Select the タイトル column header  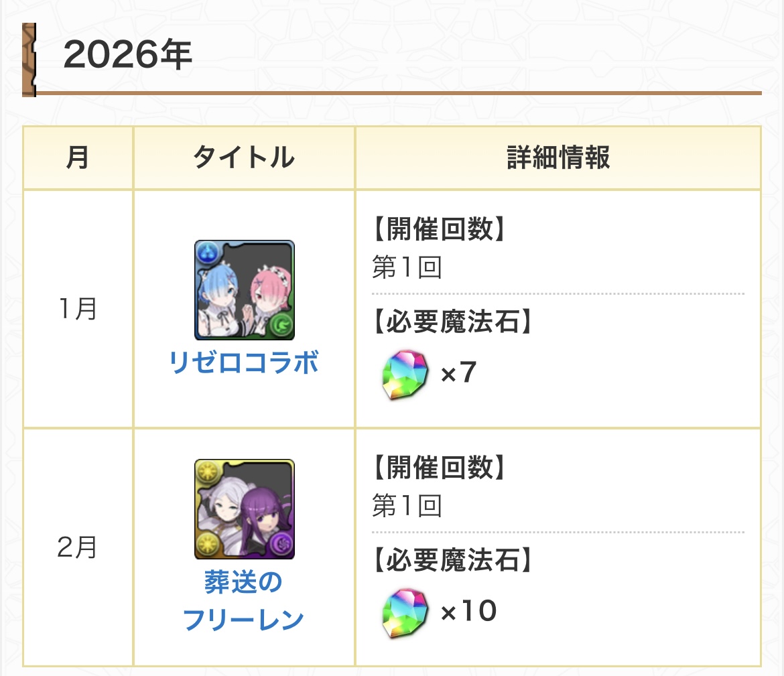point(244,158)
